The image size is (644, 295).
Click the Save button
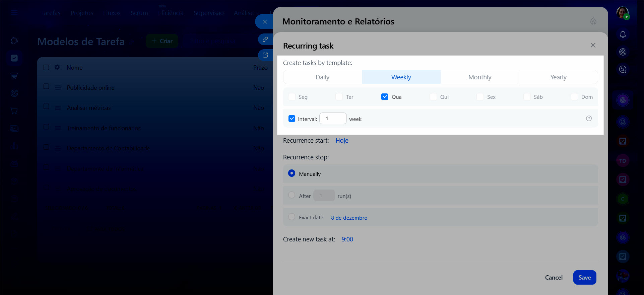(x=584, y=278)
